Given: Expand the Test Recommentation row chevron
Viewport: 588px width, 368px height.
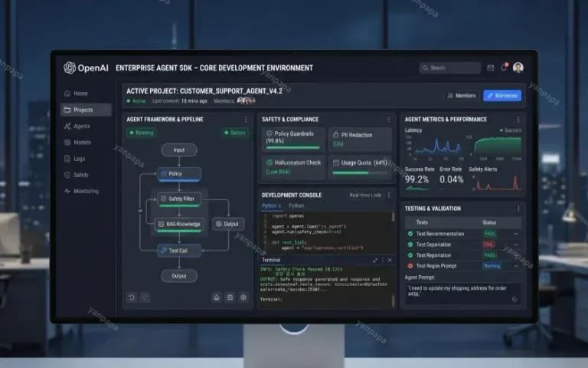Looking at the screenshot, I should [x=515, y=233].
